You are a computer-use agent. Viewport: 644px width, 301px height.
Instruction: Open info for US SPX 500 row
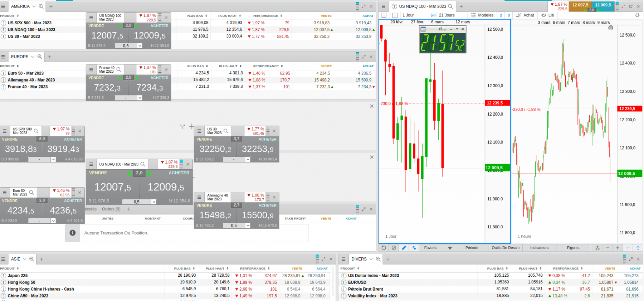point(3,23)
